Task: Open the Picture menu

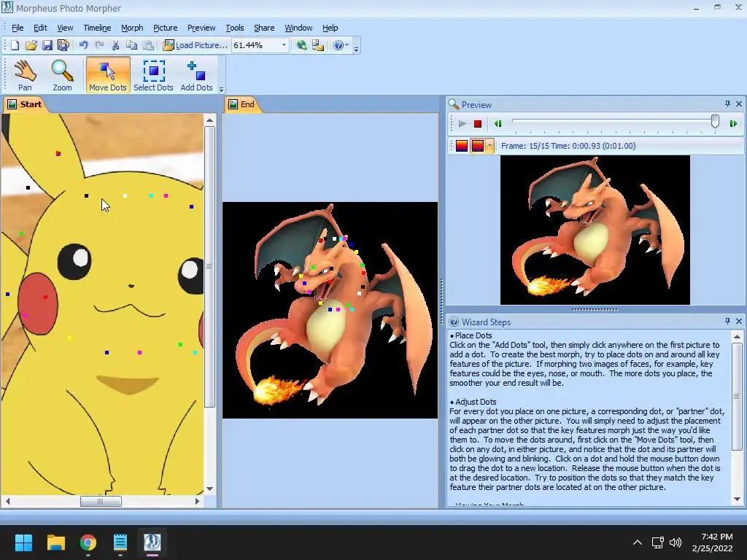Action: (166, 28)
